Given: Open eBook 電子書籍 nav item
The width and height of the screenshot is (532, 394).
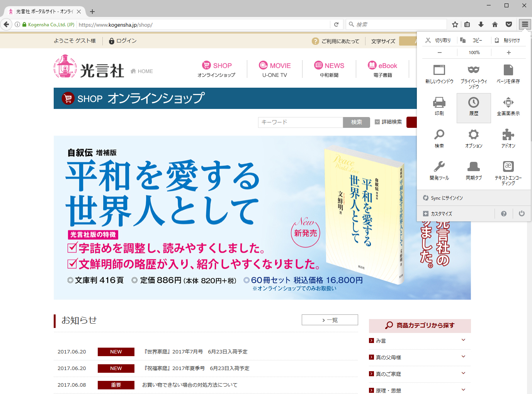Looking at the screenshot, I should (x=382, y=69).
